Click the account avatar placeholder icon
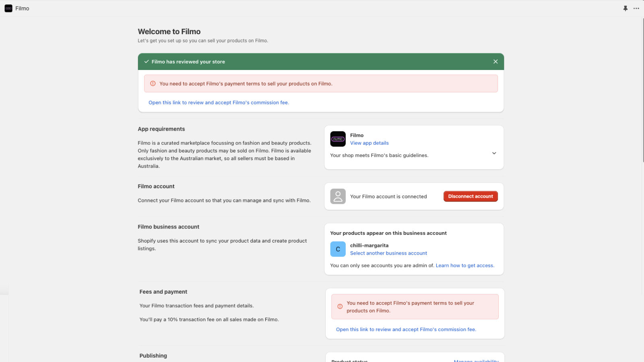The image size is (644, 362). point(338,196)
